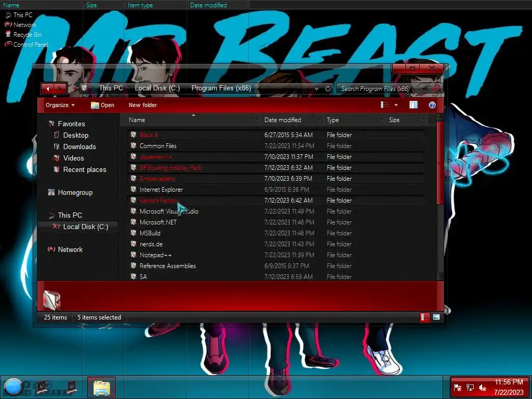This screenshot has height=399, width=532.
Task: Select Favorites in navigation pane
Action: pyautogui.click(x=71, y=124)
